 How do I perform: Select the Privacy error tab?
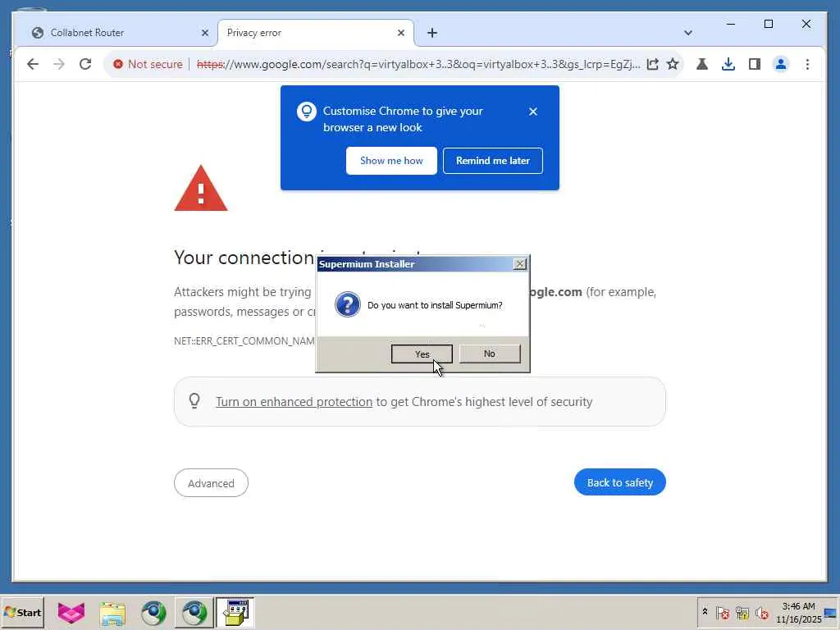point(316,33)
